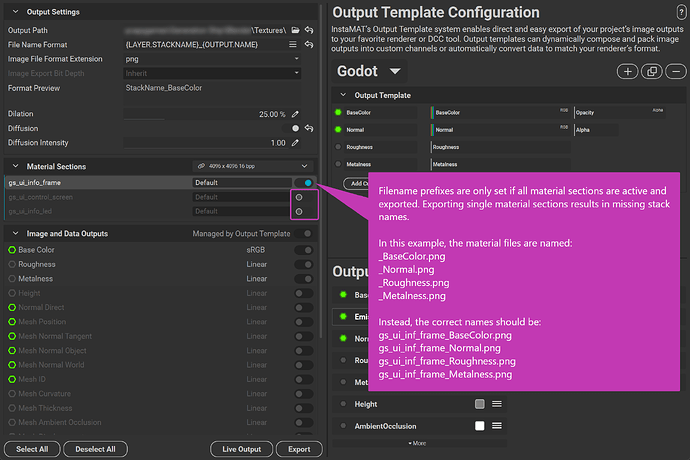The width and height of the screenshot is (690, 460).
Task: Open the options menu icon on the AmbientOcclusion row
Action: click(497, 426)
